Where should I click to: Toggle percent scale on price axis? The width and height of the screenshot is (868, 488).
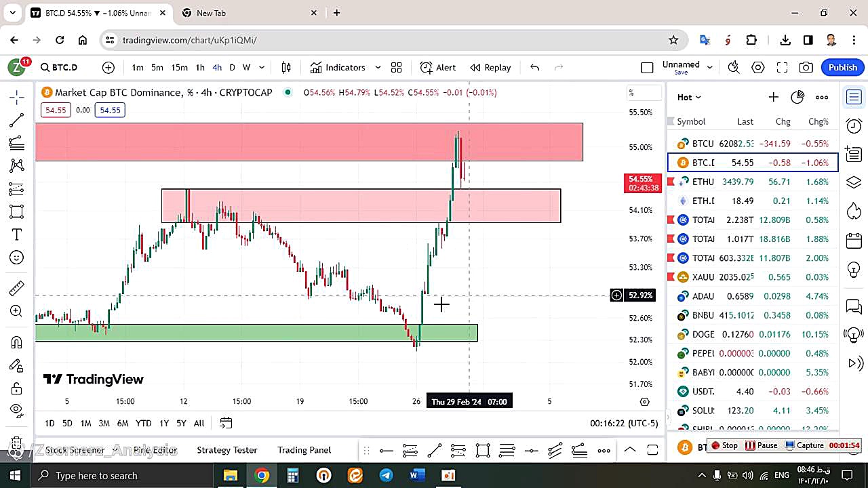click(x=644, y=93)
